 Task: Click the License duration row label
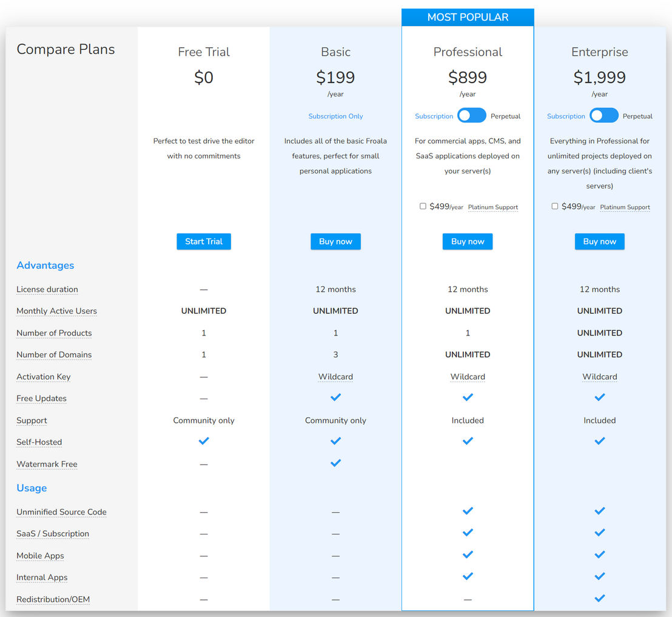[x=47, y=289]
